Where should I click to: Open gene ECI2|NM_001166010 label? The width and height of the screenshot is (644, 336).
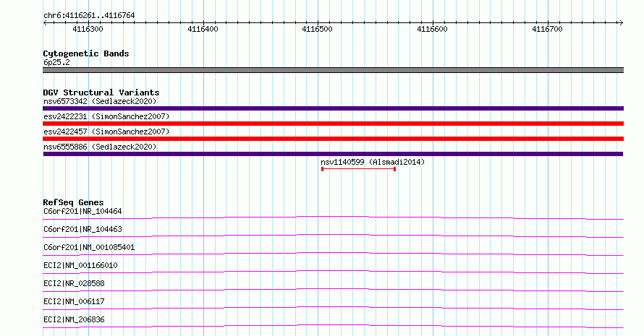(x=80, y=265)
